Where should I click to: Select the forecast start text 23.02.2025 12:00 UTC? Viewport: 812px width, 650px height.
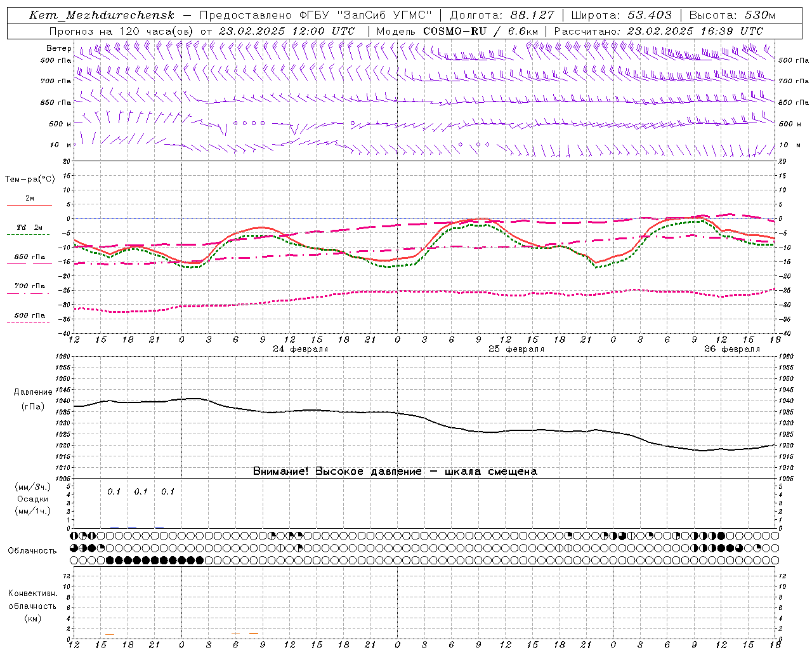pos(286,31)
